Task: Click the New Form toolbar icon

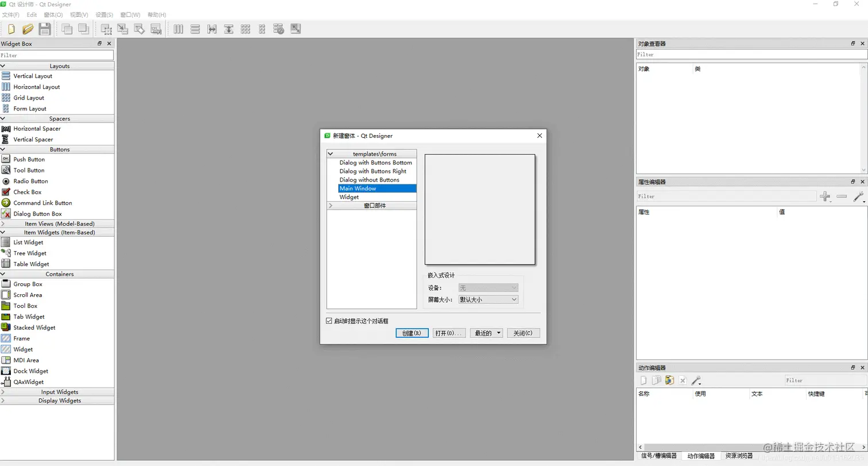Action: tap(11, 29)
